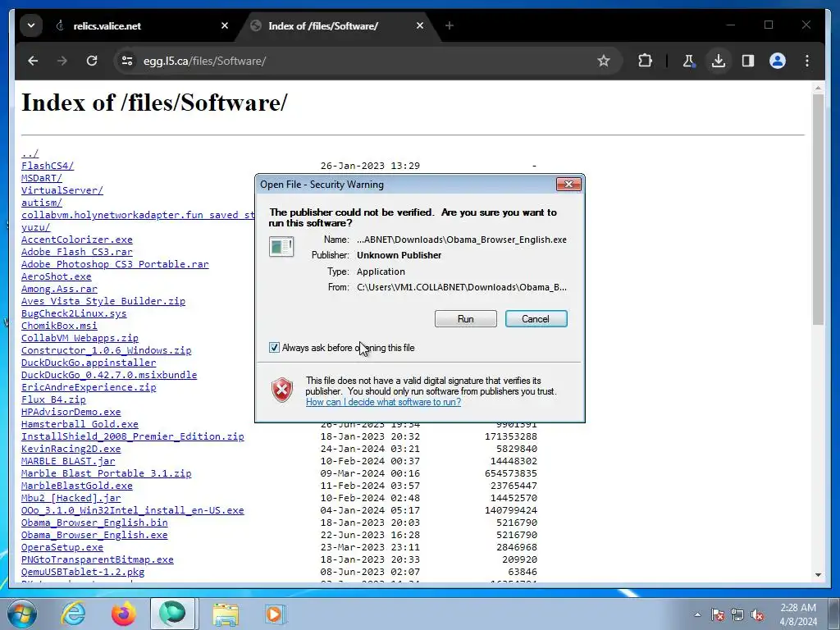Download InstallShield_2008_Premier_Edition.zip
Viewport: 840px width, 630px height.
(133, 437)
